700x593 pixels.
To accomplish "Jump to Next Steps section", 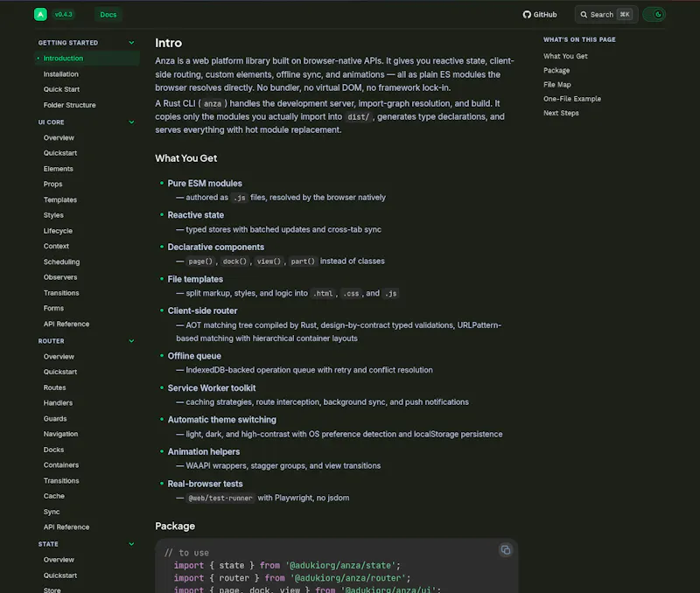I will pyautogui.click(x=561, y=113).
